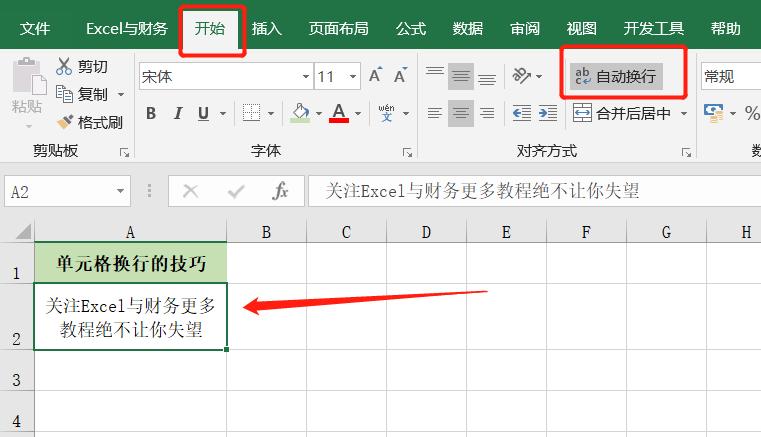This screenshot has height=437, width=761.
Task: Open the font color dropdown arrow
Action: coord(358,114)
